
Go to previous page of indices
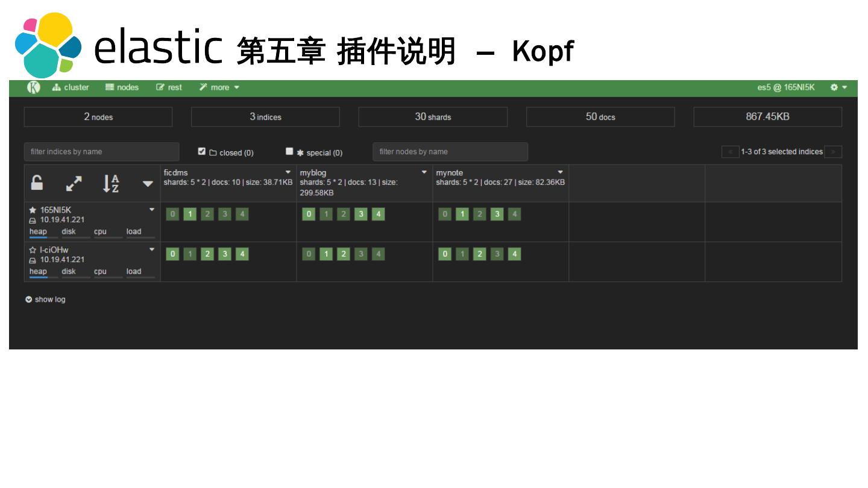pyautogui.click(x=731, y=152)
